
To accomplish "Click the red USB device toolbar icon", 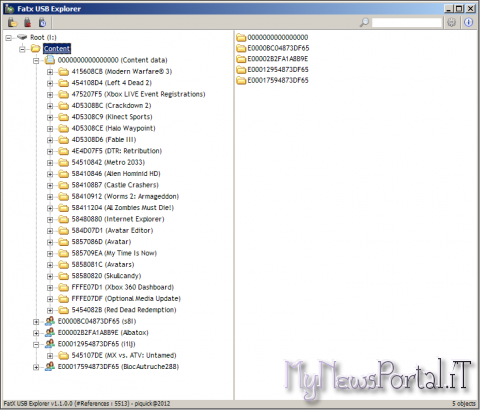I will (27, 23).
